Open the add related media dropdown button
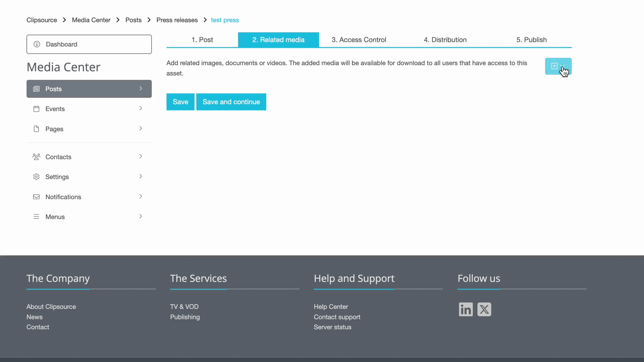Viewport: 644px width, 362px height. [558, 66]
